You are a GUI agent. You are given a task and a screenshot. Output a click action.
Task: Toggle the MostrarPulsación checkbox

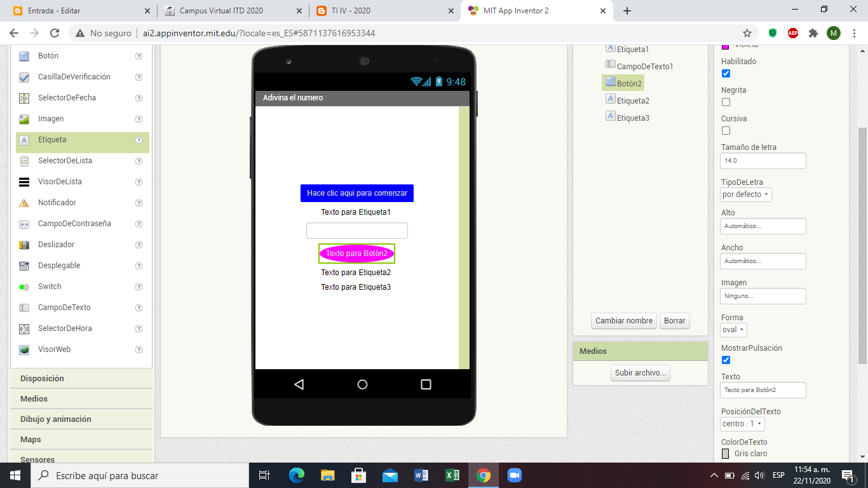click(726, 360)
